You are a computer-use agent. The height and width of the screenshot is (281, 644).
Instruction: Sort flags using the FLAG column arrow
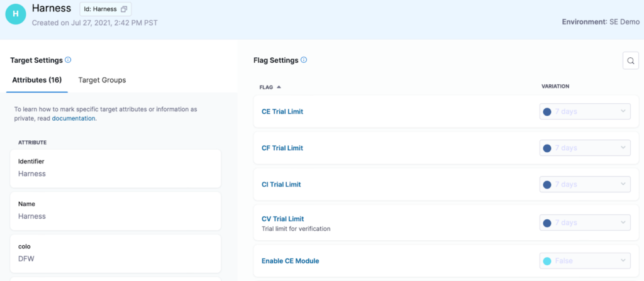coord(279,87)
